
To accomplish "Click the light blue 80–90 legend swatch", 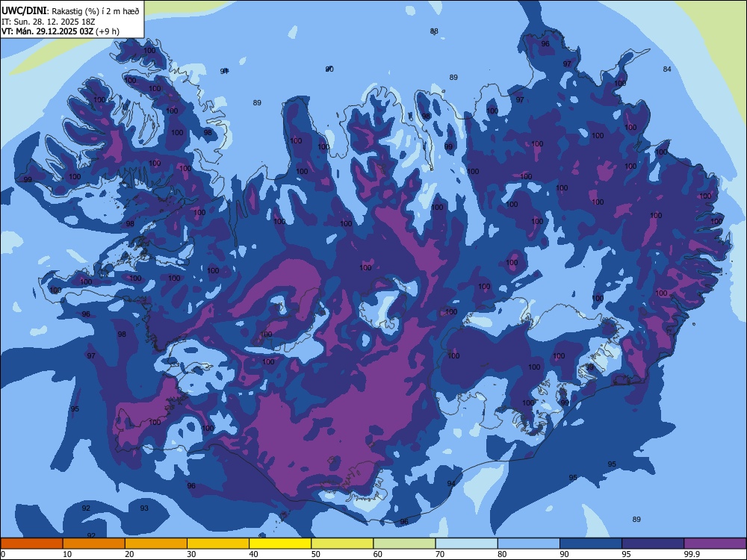I will pos(529,544).
